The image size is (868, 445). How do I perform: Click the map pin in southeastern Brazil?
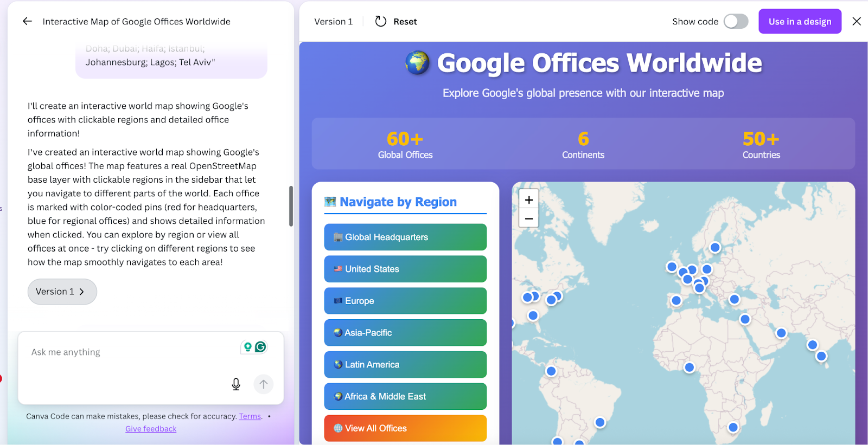coord(600,422)
